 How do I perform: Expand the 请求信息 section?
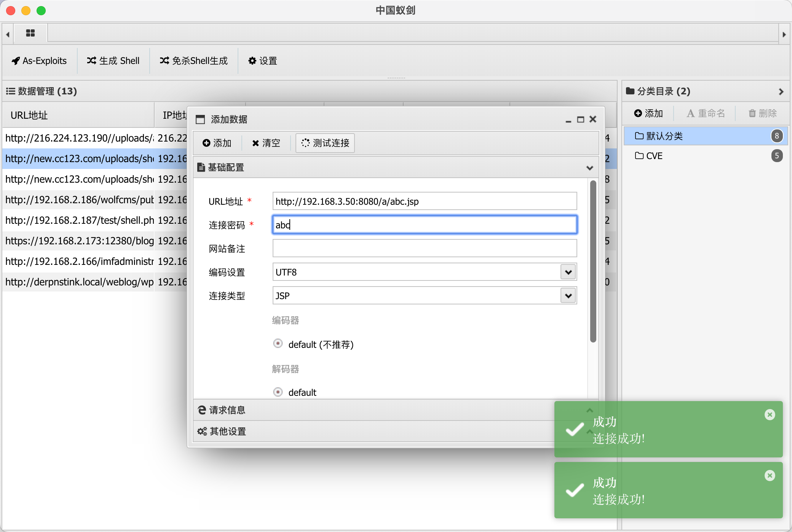[227, 410]
